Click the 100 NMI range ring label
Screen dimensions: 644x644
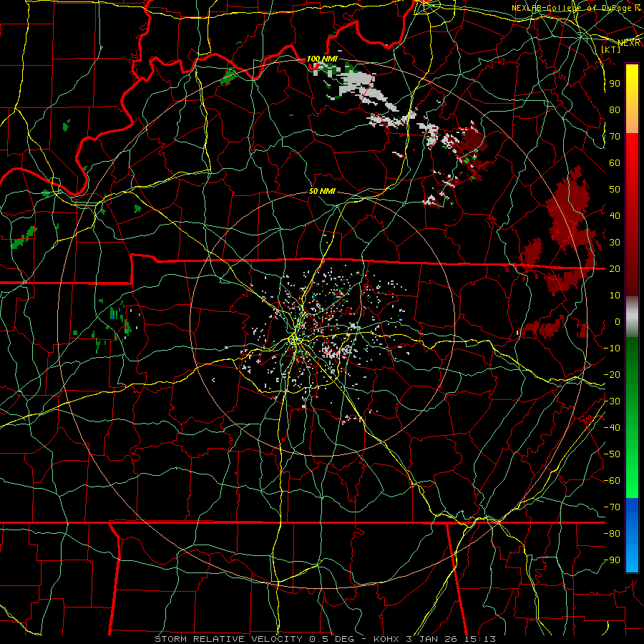pyautogui.click(x=322, y=59)
